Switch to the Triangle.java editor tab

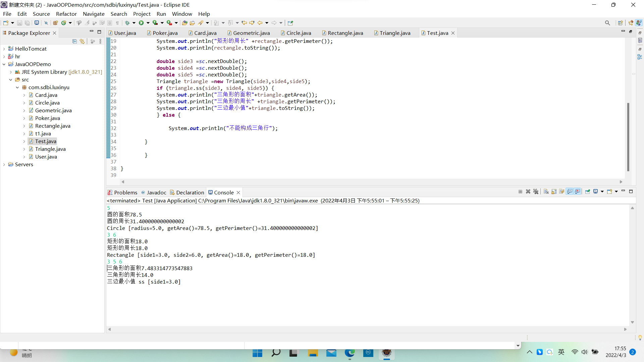(x=395, y=33)
